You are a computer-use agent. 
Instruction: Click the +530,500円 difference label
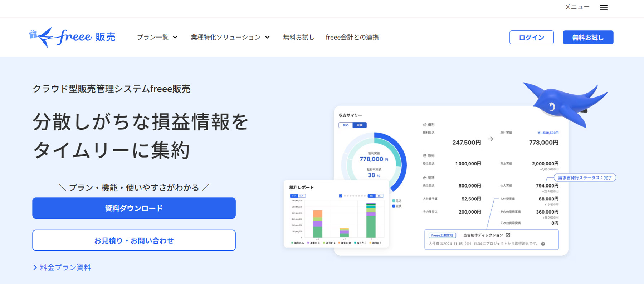coord(548,133)
